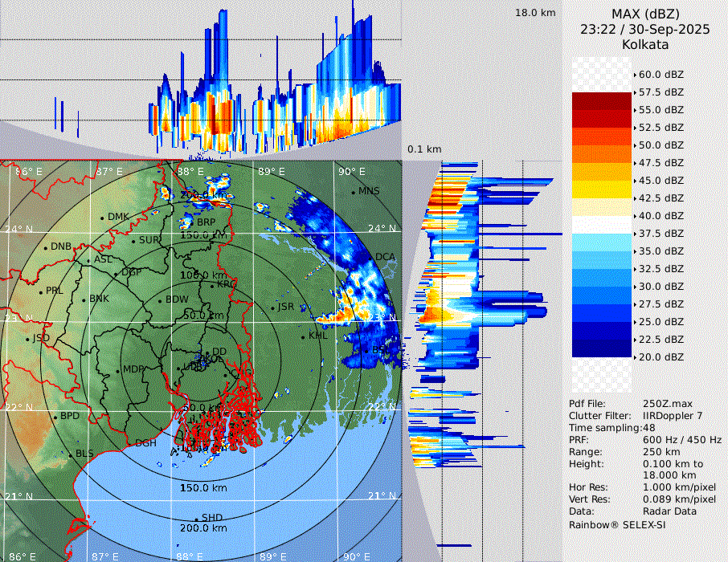
Task: Click the MAX (dBZ) title text
Action: click(645, 14)
